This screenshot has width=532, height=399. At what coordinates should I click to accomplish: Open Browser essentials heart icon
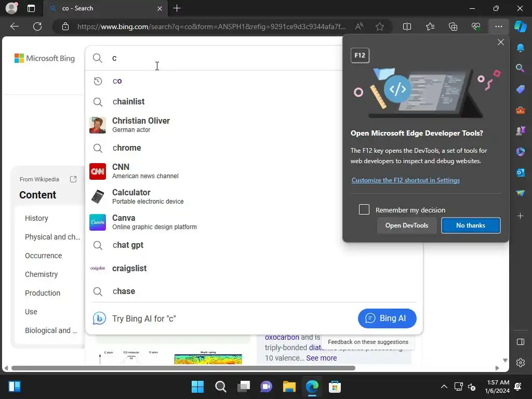pyautogui.click(x=476, y=26)
